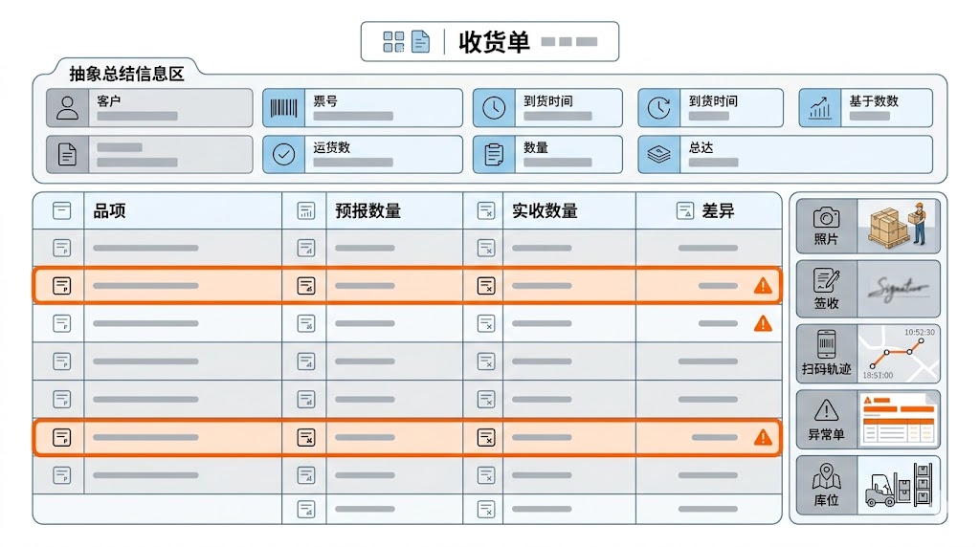Open the 扫码轨迹 scan track panel
This screenshot has width=980, height=547.
click(826, 353)
